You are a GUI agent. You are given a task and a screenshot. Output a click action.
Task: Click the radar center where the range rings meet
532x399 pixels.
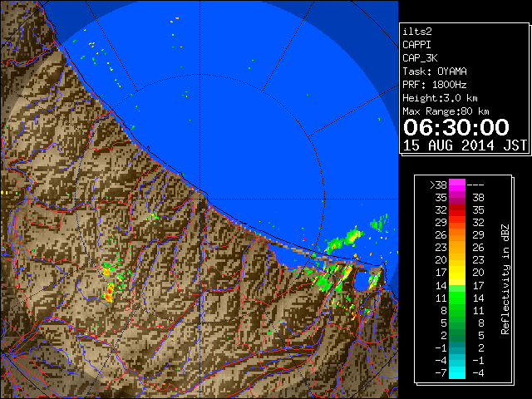(200, 199)
